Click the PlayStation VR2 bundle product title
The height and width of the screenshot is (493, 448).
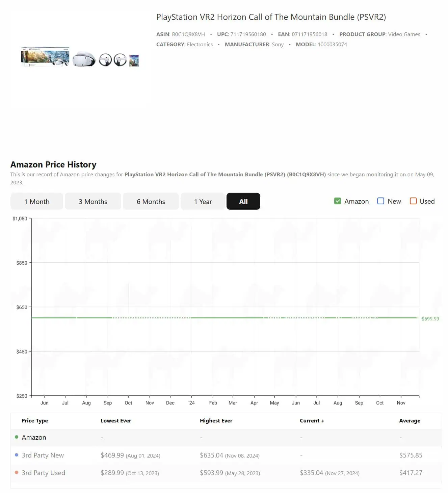click(x=271, y=17)
